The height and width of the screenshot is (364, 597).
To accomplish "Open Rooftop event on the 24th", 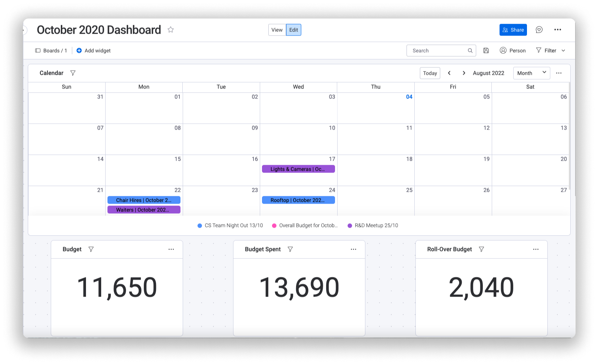I will (x=298, y=200).
